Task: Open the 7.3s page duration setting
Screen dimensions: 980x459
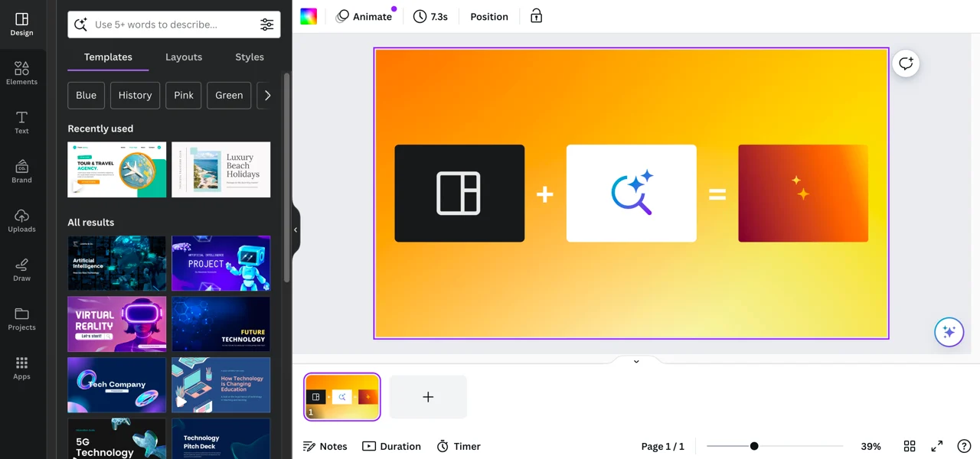Action: click(x=430, y=17)
